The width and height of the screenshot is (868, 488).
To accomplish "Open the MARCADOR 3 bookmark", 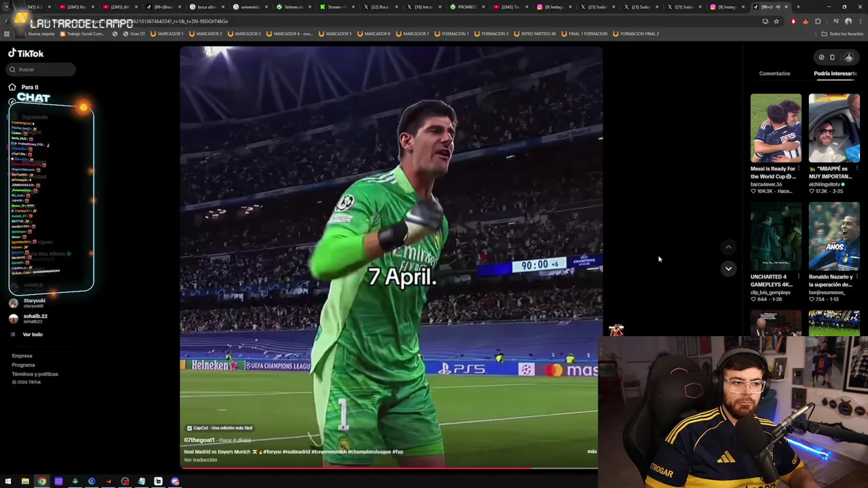I will pyautogui.click(x=245, y=33).
